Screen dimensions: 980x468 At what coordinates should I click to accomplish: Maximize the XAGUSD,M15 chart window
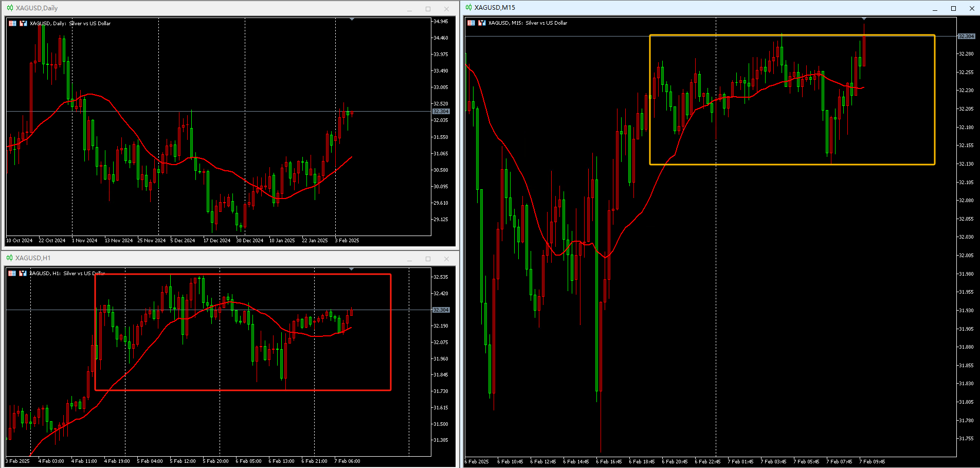click(953, 8)
